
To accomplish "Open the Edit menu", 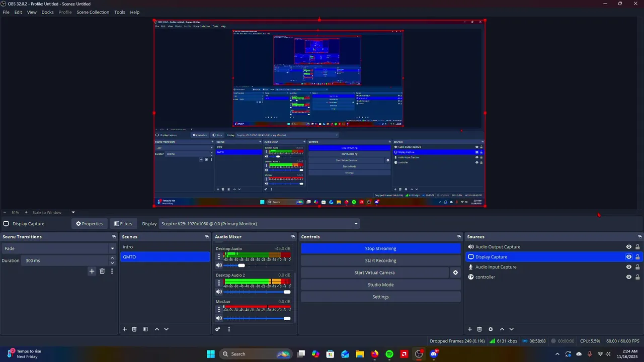I will point(18,12).
